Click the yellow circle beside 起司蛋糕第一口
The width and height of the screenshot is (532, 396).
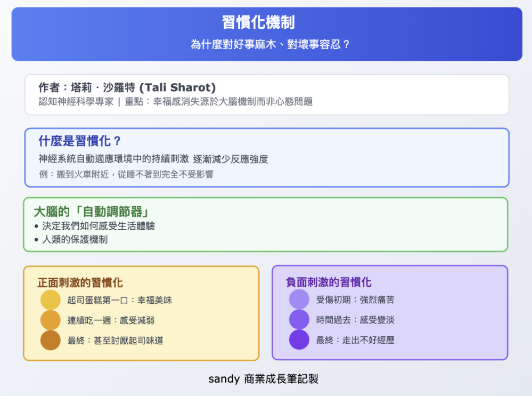(51, 300)
